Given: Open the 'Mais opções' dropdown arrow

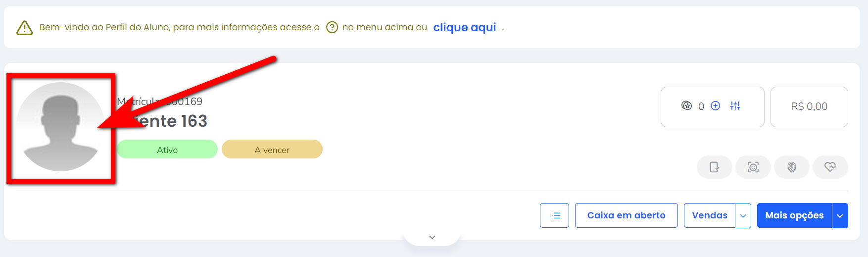Looking at the screenshot, I should coord(840,216).
